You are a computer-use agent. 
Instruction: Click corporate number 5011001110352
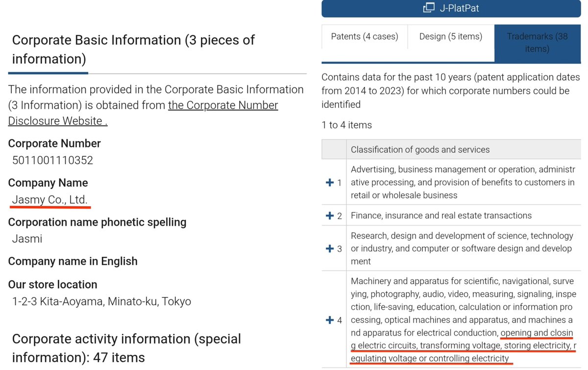click(x=52, y=160)
